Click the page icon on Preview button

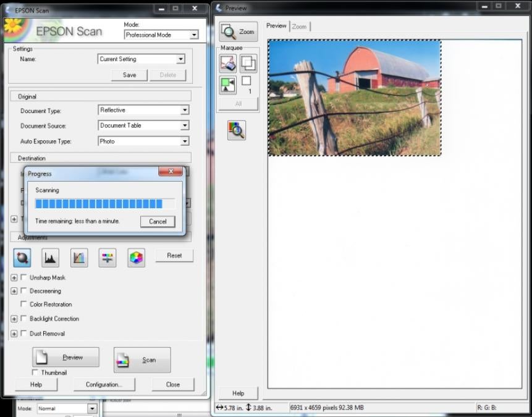(42, 357)
